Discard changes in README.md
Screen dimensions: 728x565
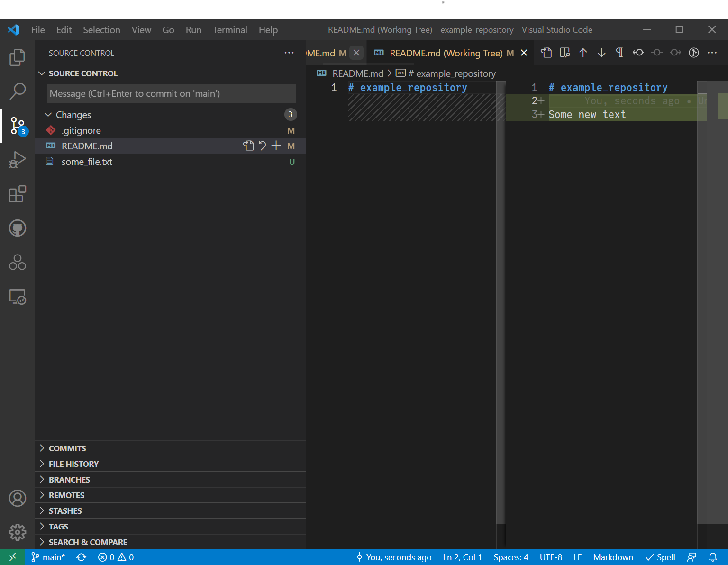click(263, 146)
